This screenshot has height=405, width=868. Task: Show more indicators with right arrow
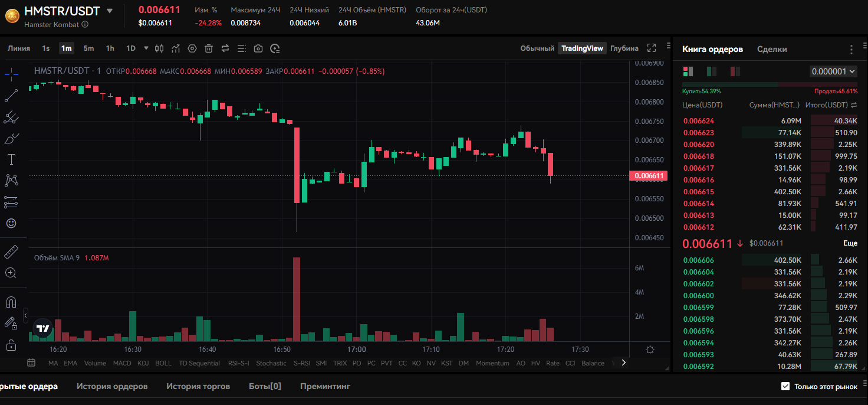tap(623, 362)
